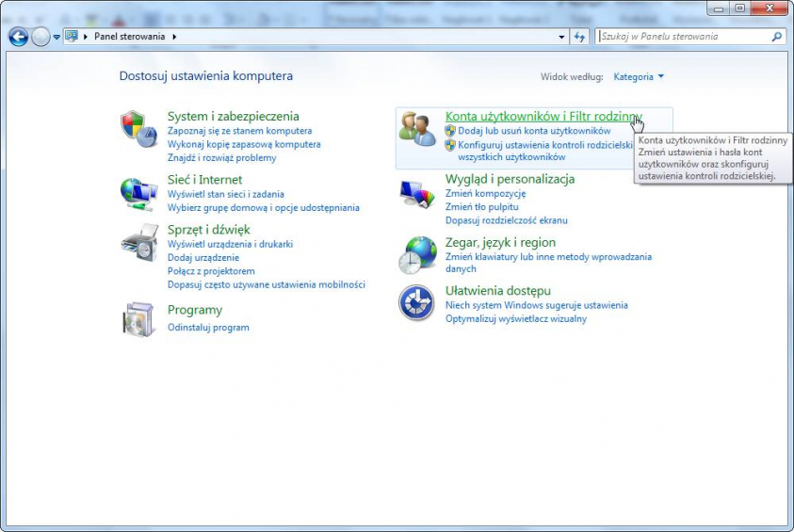Click the Konta użytkowników people icon
The height and width of the screenshot is (532, 794).
(x=417, y=129)
